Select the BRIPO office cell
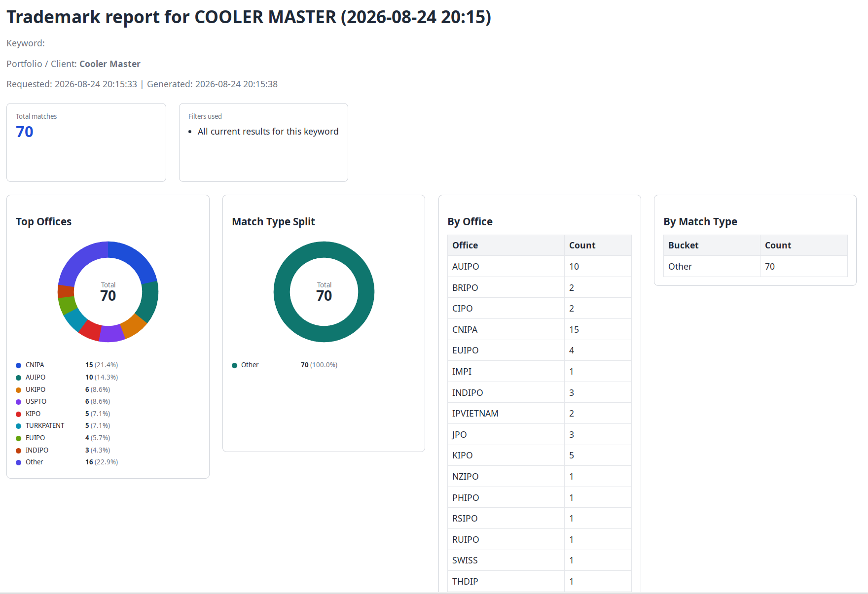 coord(506,287)
